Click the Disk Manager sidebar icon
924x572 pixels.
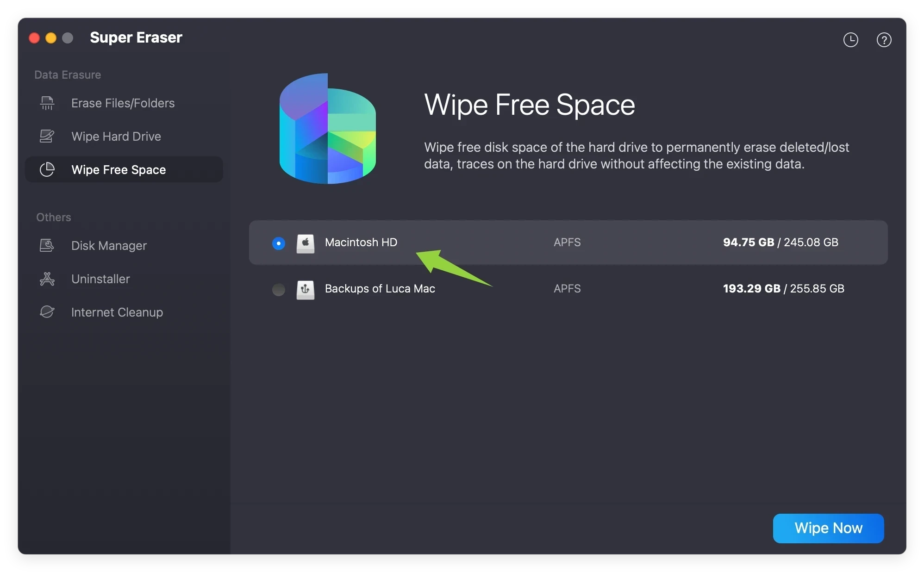47,245
